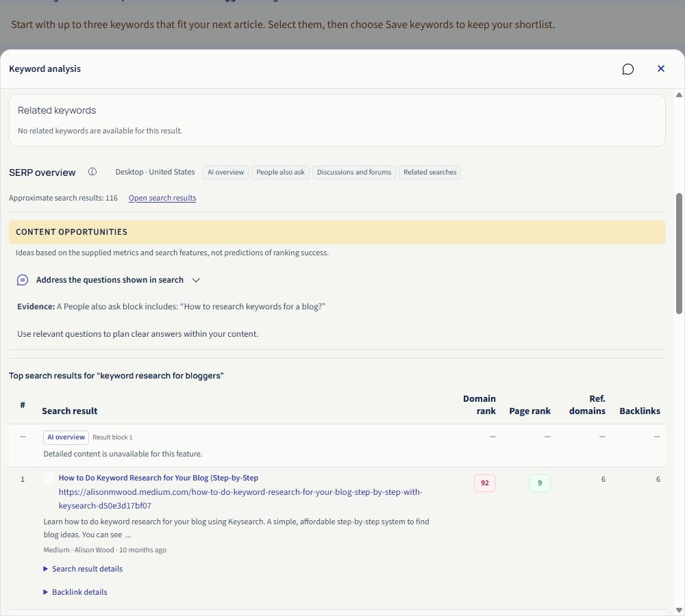Click the AI overview badge in result block 1
The width and height of the screenshot is (685, 616).
click(x=66, y=437)
